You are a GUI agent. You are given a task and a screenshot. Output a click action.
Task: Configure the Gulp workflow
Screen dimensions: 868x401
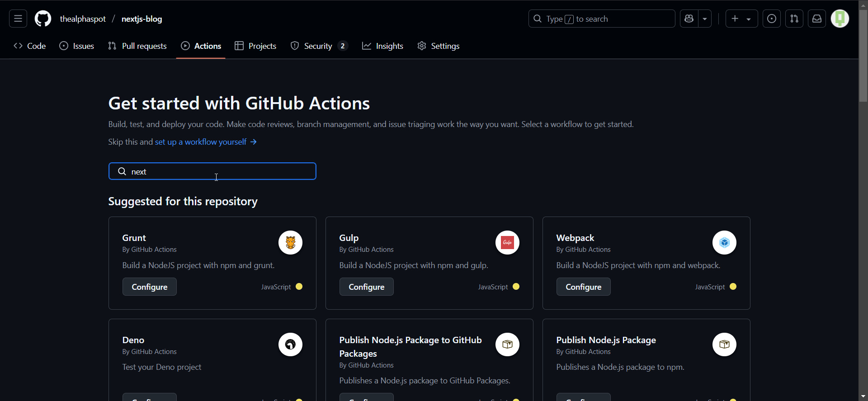(x=367, y=287)
